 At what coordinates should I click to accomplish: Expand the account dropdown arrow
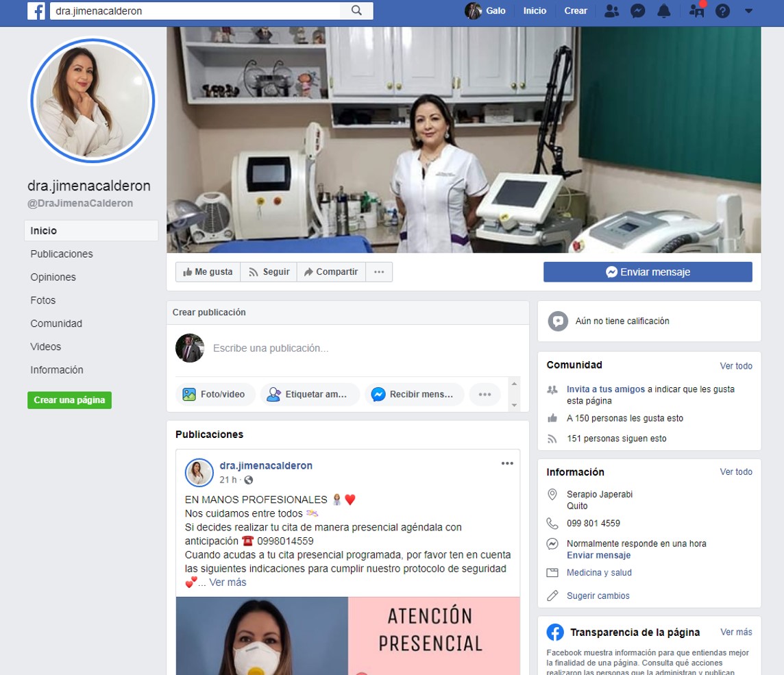coord(748,10)
